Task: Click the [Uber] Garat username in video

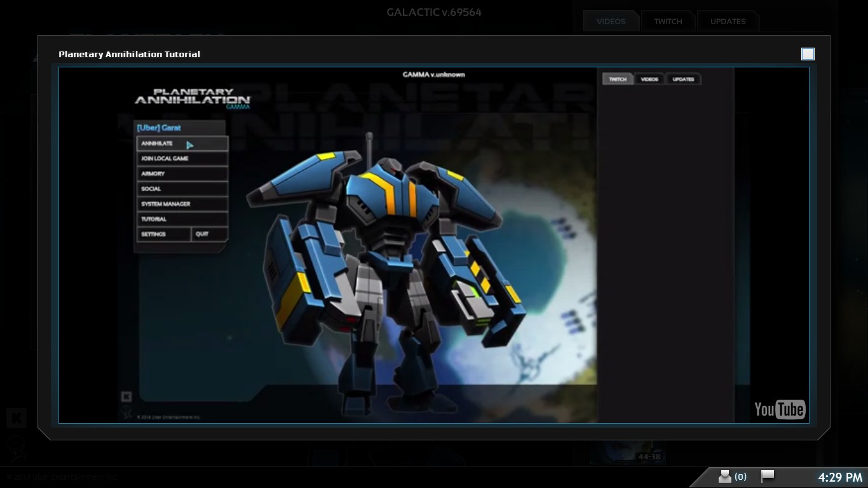Action: point(159,128)
